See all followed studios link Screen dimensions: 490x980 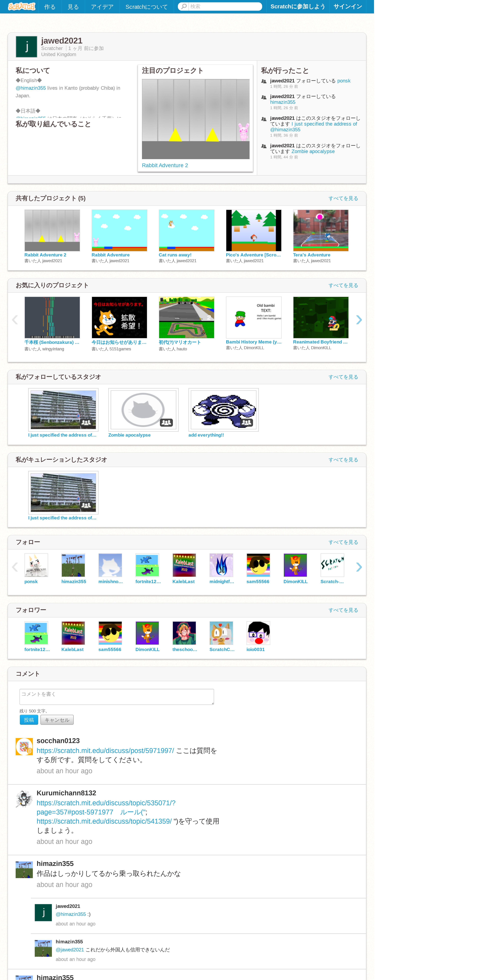(x=343, y=377)
